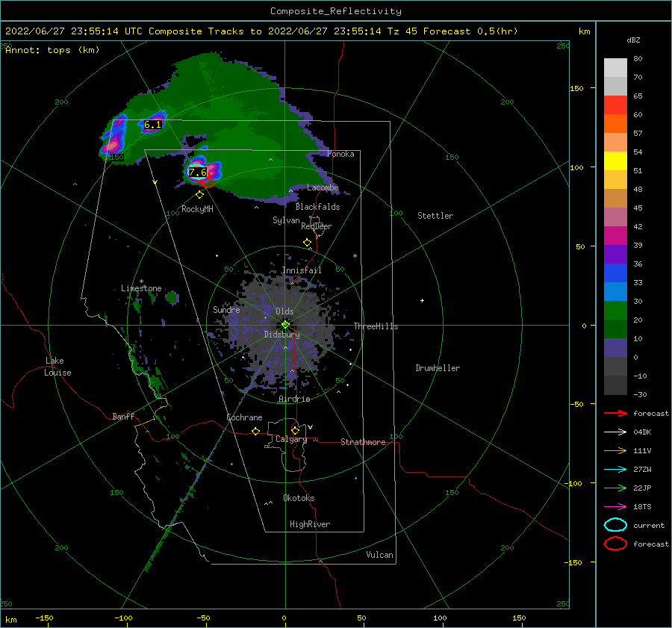Click the red forecast arrow in legend
Screen dimensions: 672x628
(x=615, y=413)
